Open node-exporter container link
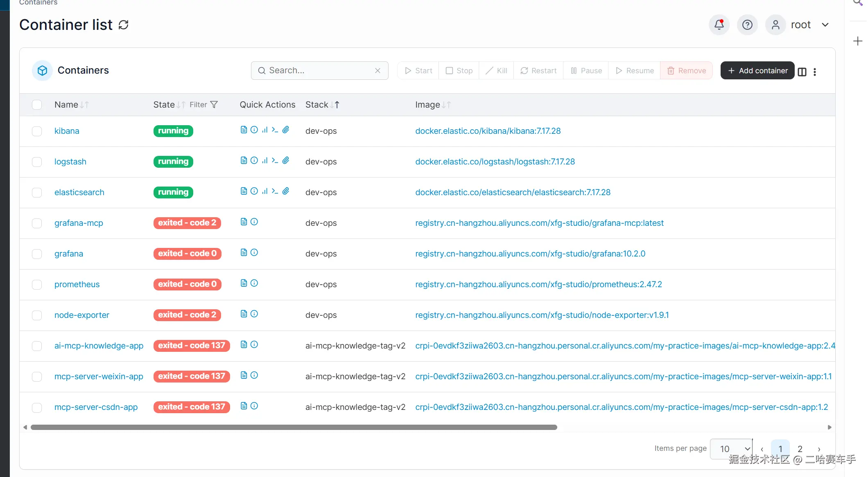 81,315
